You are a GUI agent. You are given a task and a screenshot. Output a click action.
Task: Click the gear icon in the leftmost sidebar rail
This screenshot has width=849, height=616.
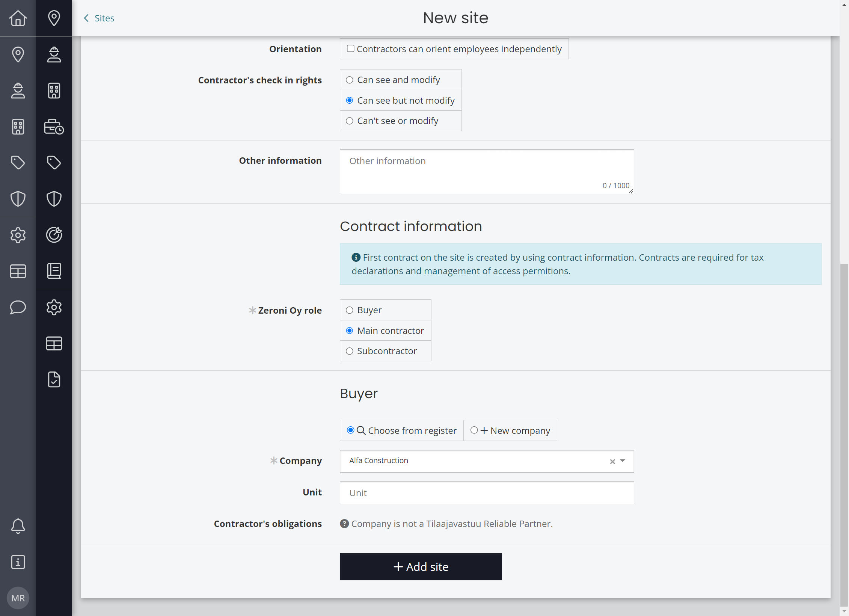18,235
